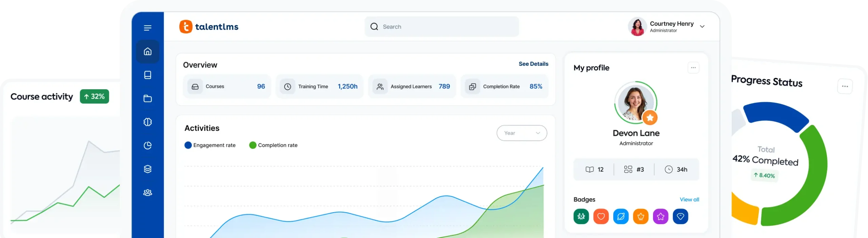Expand the Courtney Henry account chevron
The height and width of the screenshot is (238, 868).
tap(702, 26)
